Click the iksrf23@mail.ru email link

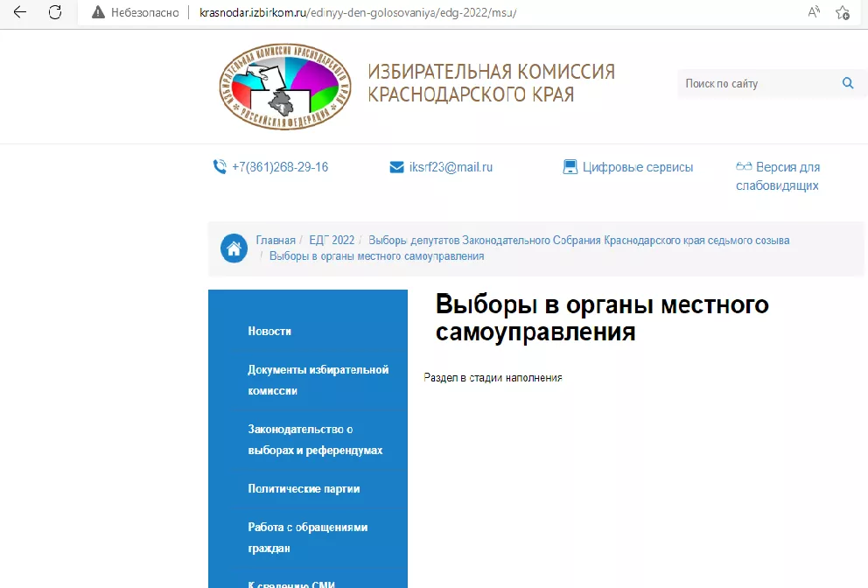450,167
